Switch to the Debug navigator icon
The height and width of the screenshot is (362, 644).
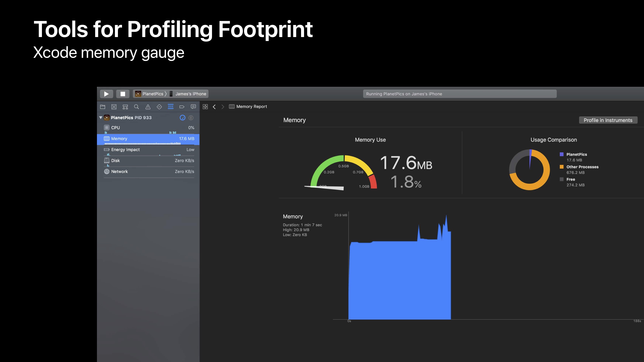tap(171, 107)
